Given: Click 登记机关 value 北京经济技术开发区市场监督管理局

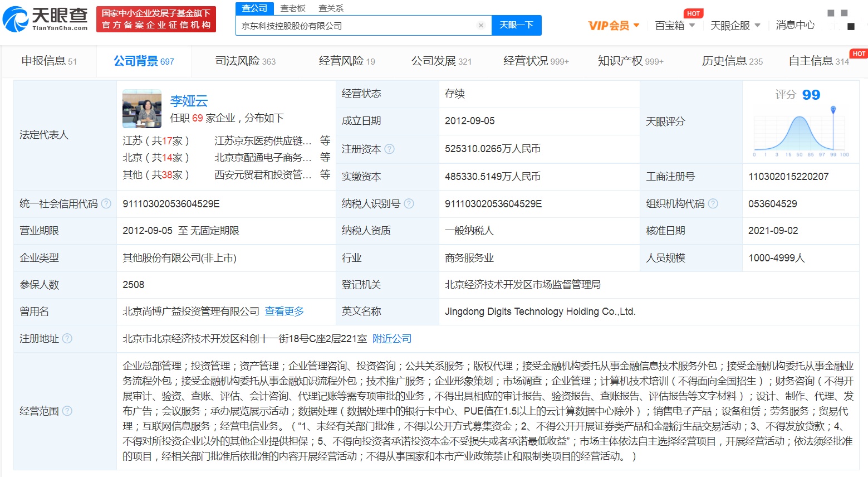Looking at the screenshot, I should point(523,285).
